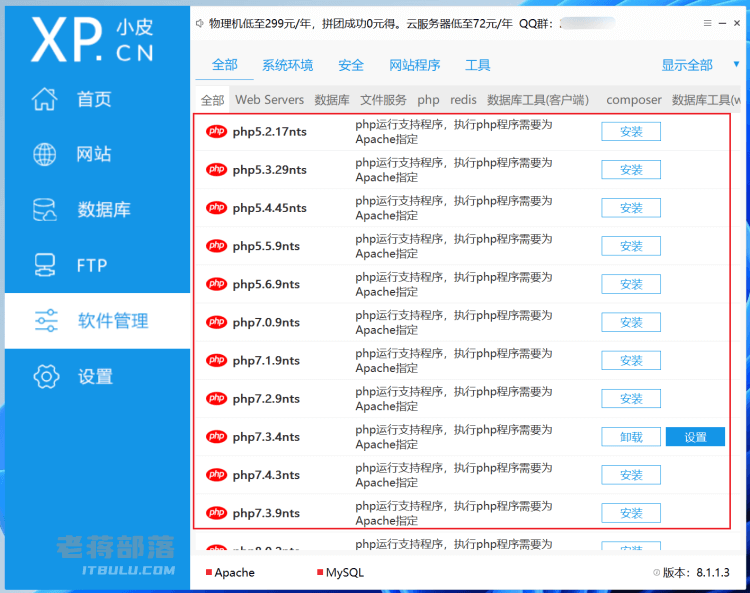
Task: Click the php5.6.9nts name text
Action: [266, 285]
